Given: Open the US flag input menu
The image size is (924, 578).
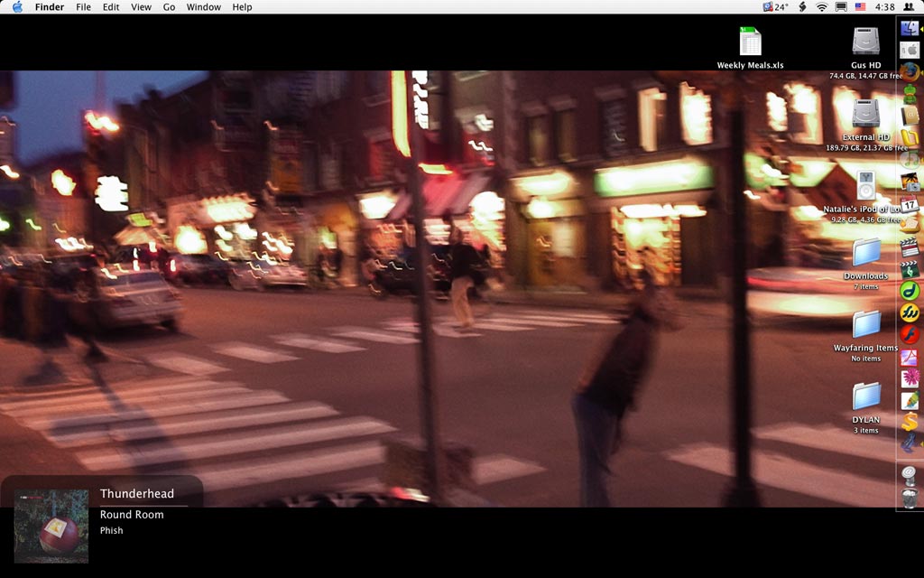Looking at the screenshot, I should 860,7.
